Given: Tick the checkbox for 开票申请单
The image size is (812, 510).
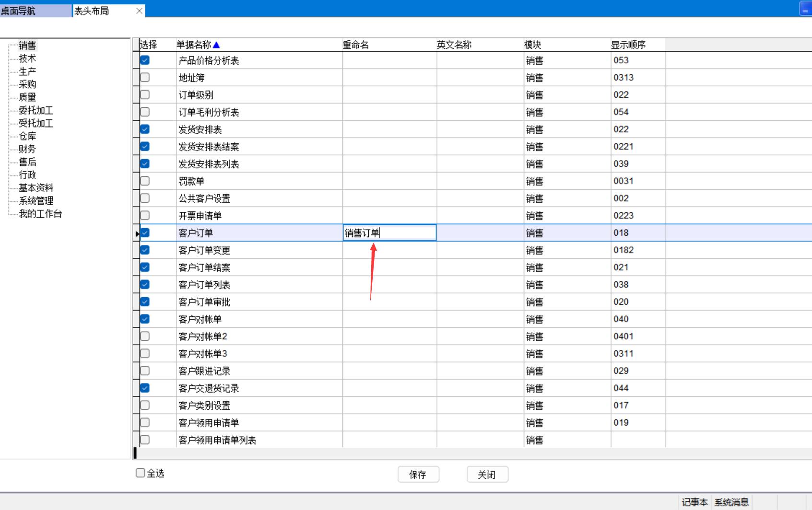Looking at the screenshot, I should tap(145, 216).
